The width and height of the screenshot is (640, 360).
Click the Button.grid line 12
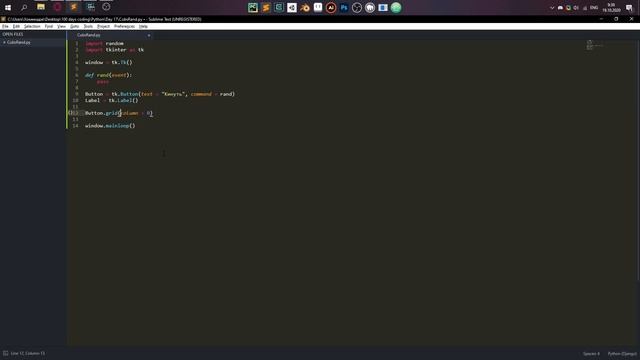click(119, 113)
